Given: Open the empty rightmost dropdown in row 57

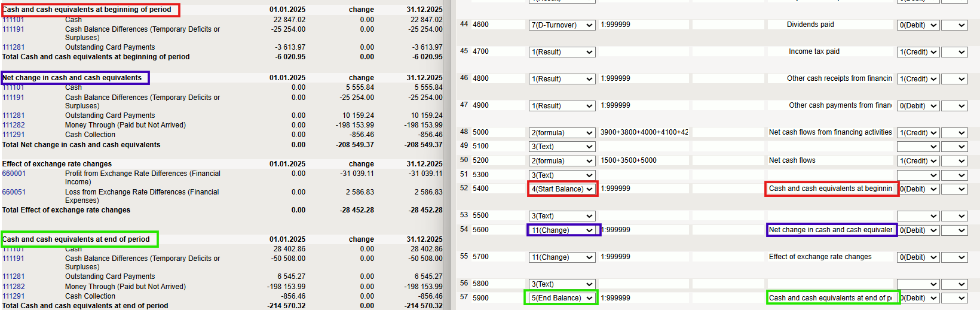Looking at the screenshot, I should [x=954, y=298].
